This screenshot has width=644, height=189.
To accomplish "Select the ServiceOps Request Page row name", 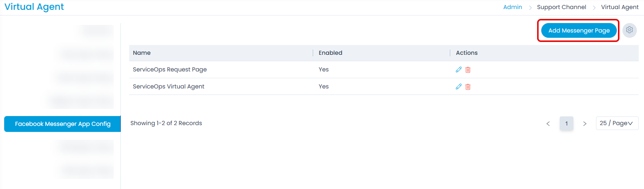I will click(x=170, y=70).
